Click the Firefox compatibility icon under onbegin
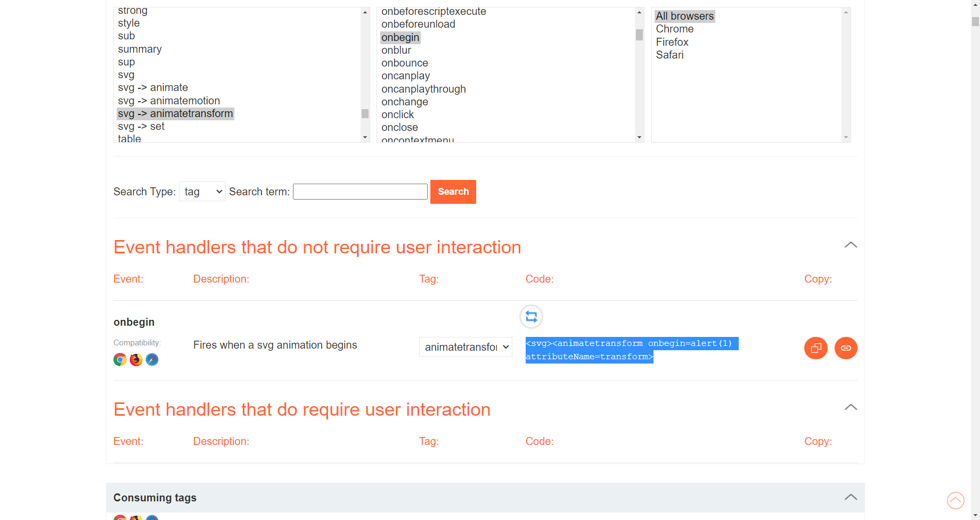This screenshot has height=520, width=980. 136,360
